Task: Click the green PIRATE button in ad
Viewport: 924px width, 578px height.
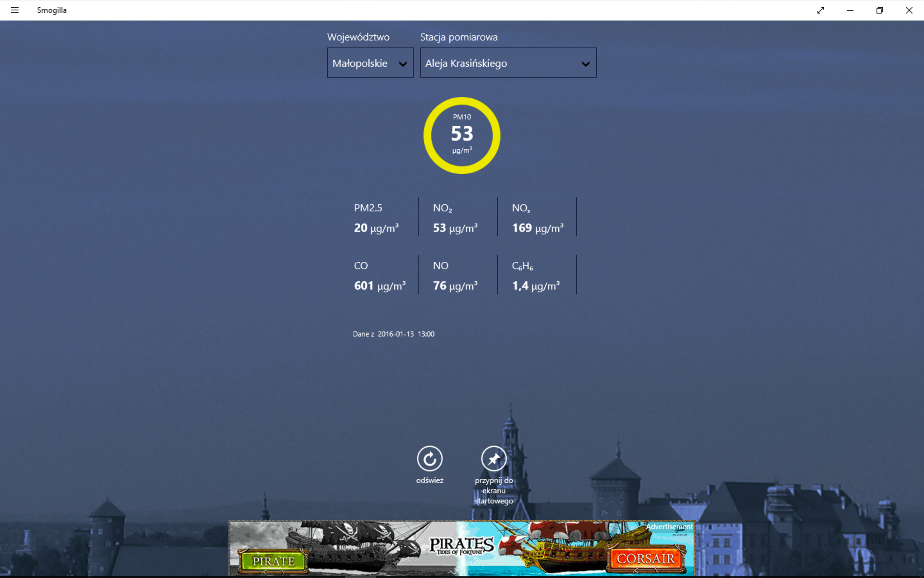Action: click(274, 561)
